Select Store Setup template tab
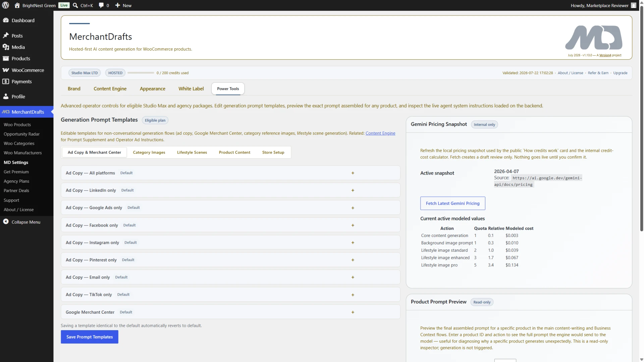Image resolution: width=644 pixels, height=362 pixels. (x=273, y=153)
